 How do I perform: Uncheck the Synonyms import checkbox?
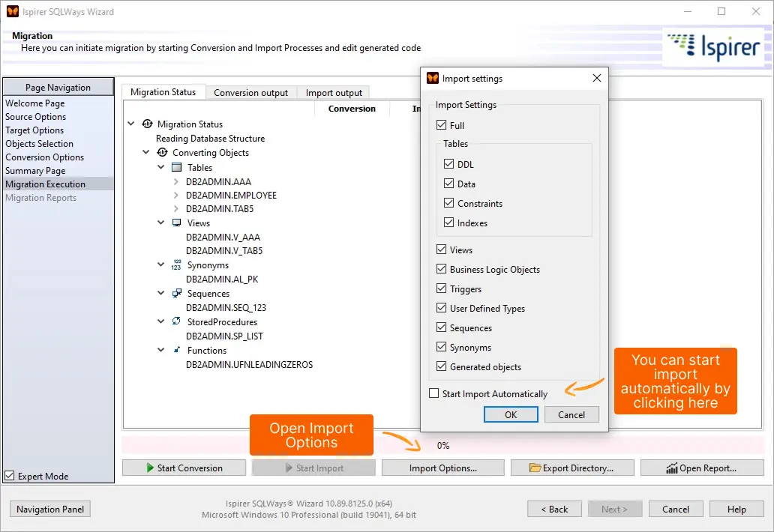(441, 347)
